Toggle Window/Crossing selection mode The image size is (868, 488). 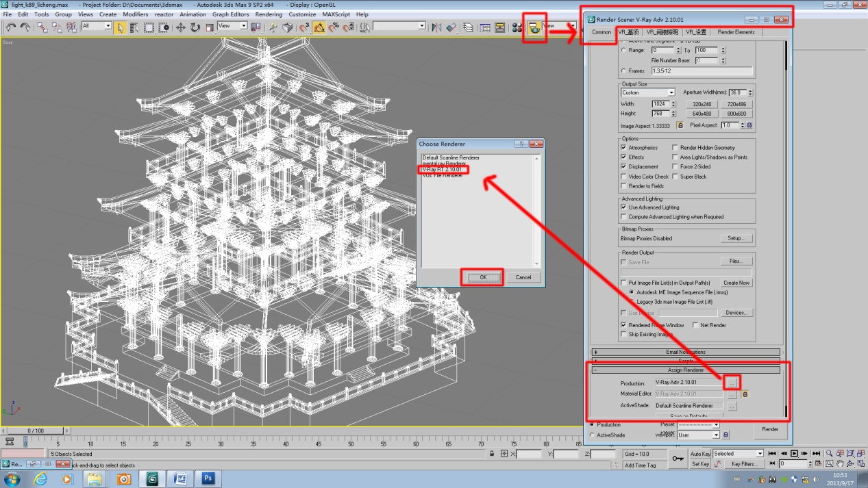pos(164,27)
